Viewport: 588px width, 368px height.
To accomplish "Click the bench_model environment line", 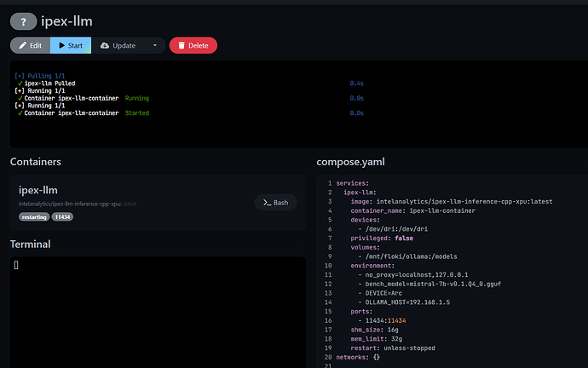I will [429, 284].
